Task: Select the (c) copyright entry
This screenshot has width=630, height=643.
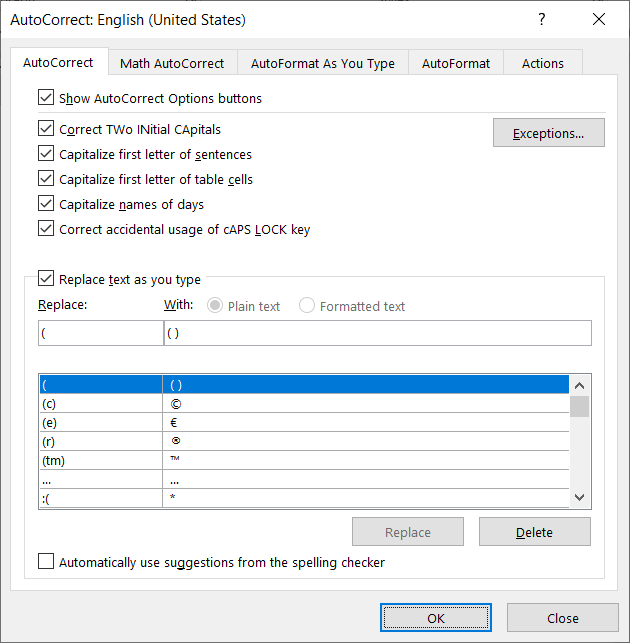Action: click(x=304, y=404)
